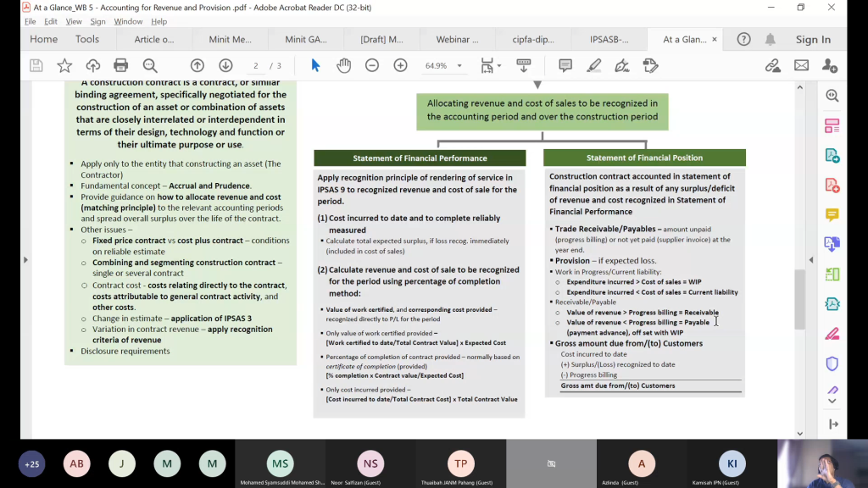Switch to the Minit Me... document tab
This screenshot has width=868, height=488.
(x=230, y=39)
